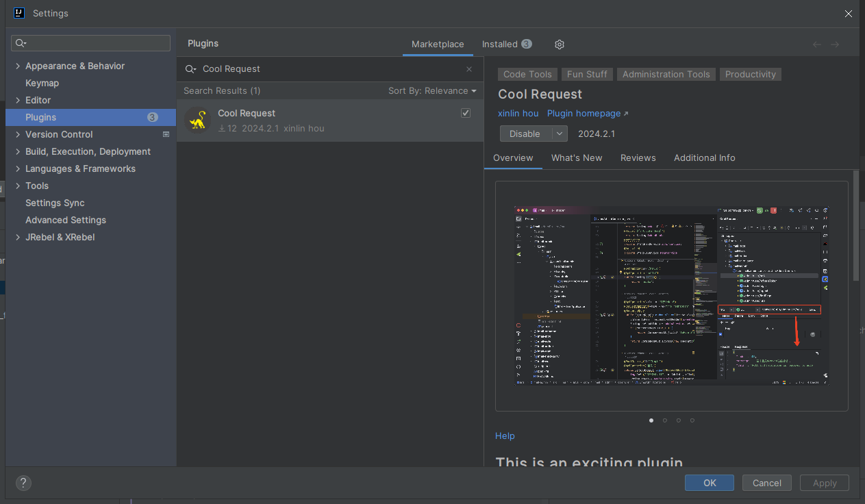865x504 pixels.
Task: Open the What's New tab
Action: pyautogui.click(x=577, y=157)
